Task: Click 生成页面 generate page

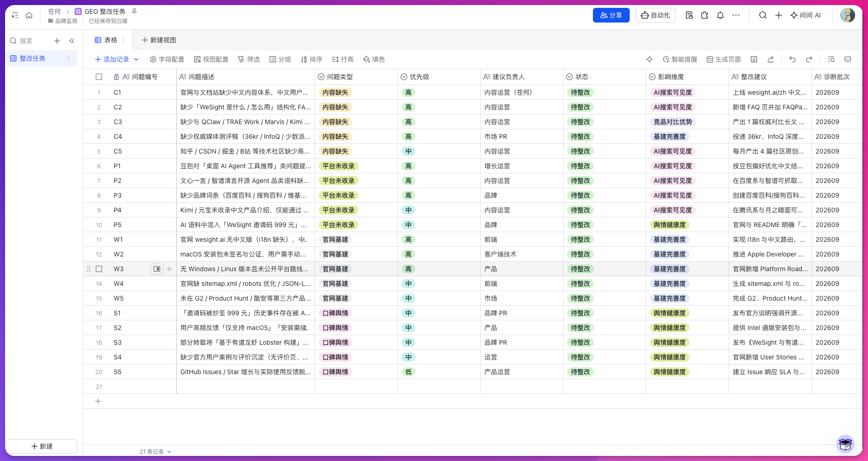Action: point(724,59)
